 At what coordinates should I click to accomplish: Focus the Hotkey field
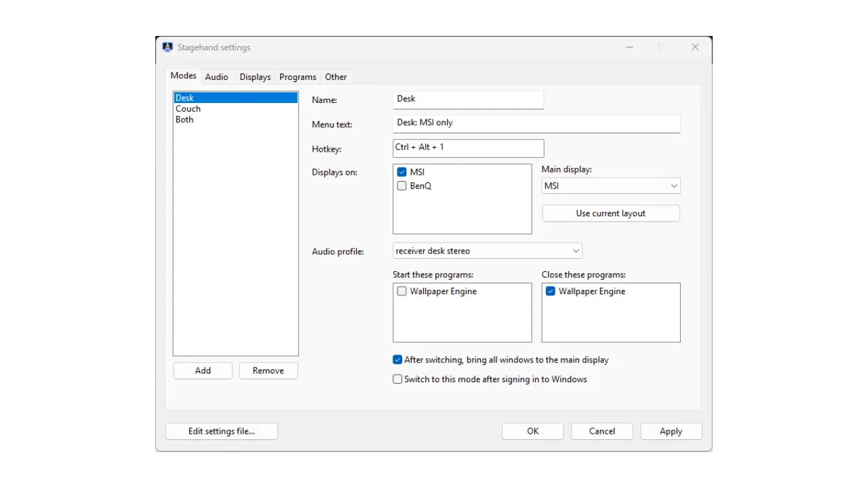point(469,148)
